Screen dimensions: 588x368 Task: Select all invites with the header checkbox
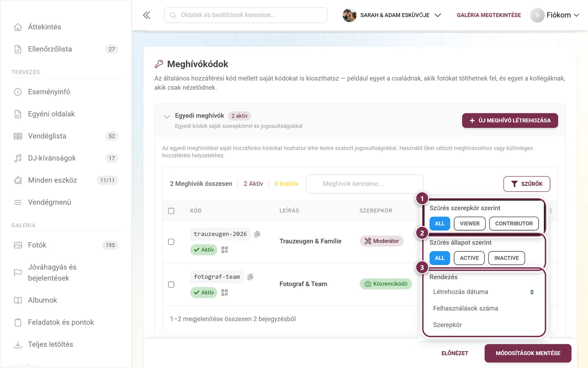pyautogui.click(x=171, y=211)
